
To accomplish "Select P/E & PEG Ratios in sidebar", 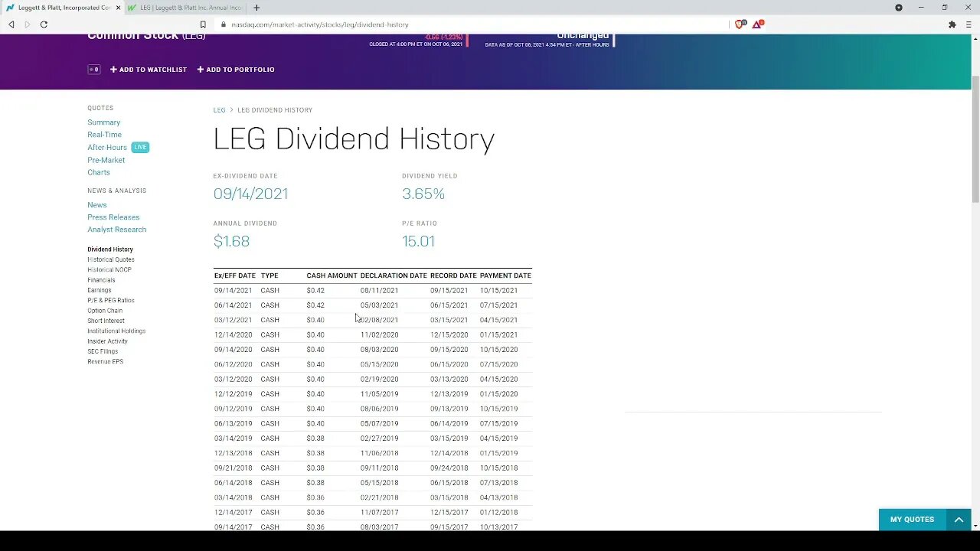I will click(x=111, y=300).
